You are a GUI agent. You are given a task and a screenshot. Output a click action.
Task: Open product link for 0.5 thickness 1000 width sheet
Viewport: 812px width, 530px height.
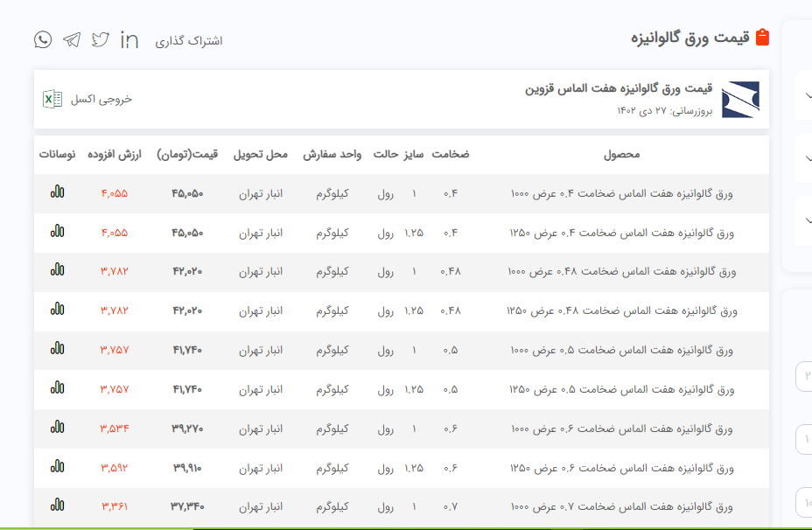click(621, 350)
